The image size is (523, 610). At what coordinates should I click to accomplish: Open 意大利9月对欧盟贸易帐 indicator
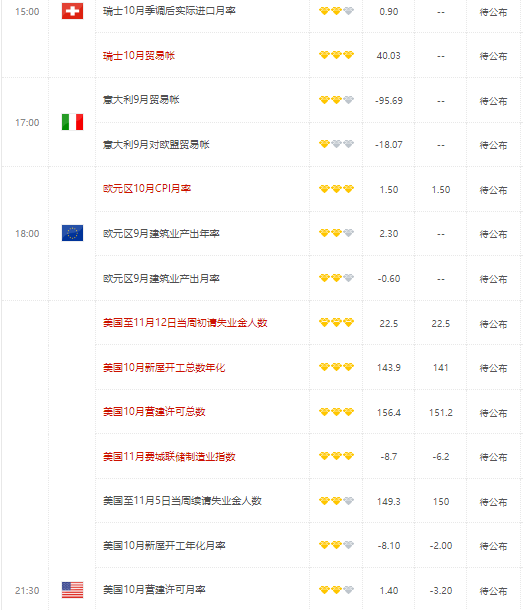(156, 145)
